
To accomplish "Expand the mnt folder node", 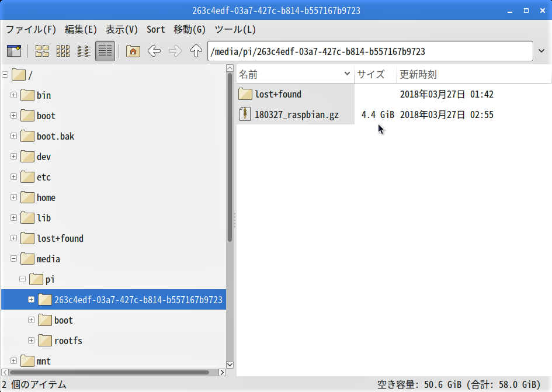I will click(x=14, y=361).
